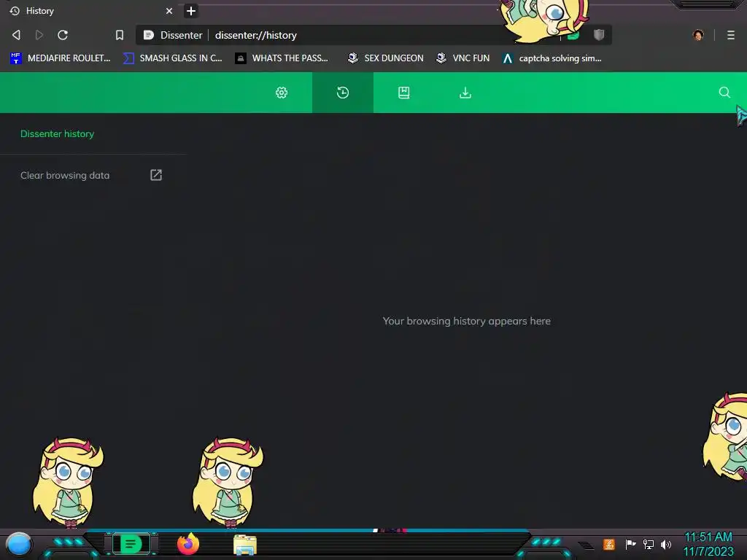The image size is (747, 560).
Task: Open the volume speaker tray icon
Action: coord(666,544)
